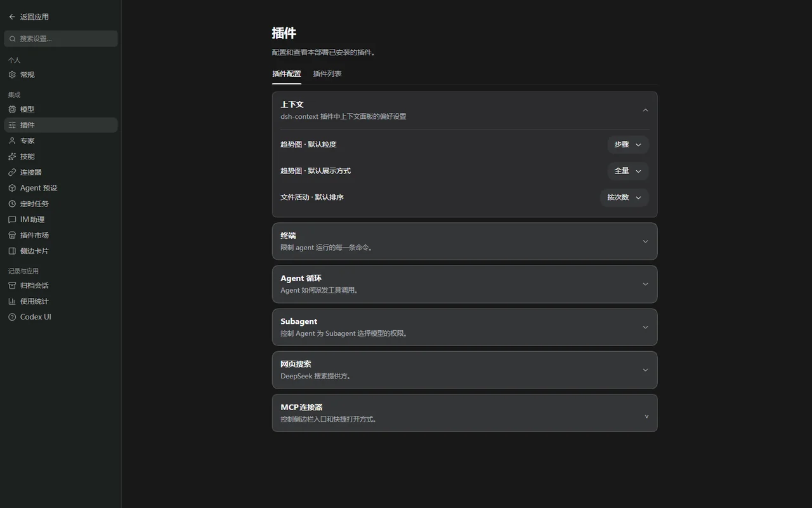Screen dimensions: 812x508
Task: Open 侧边卡片 in the sidebar
Action: (x=61, y=251)
